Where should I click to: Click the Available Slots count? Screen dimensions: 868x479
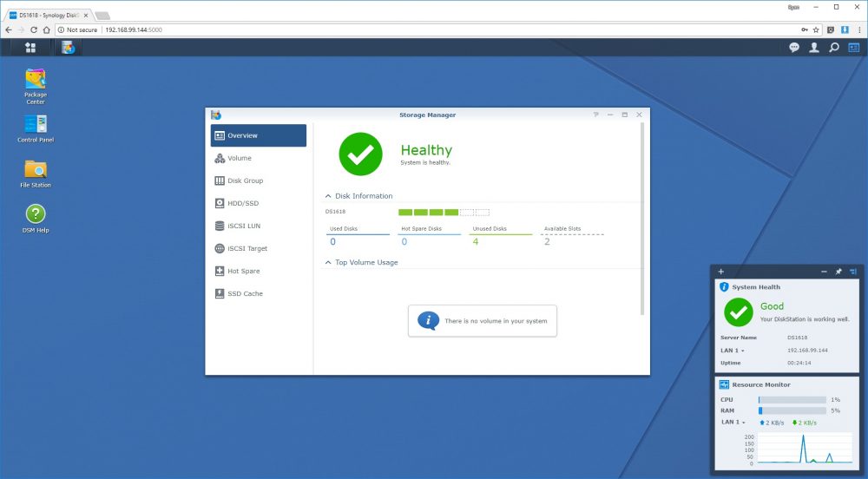click(547, 242)
